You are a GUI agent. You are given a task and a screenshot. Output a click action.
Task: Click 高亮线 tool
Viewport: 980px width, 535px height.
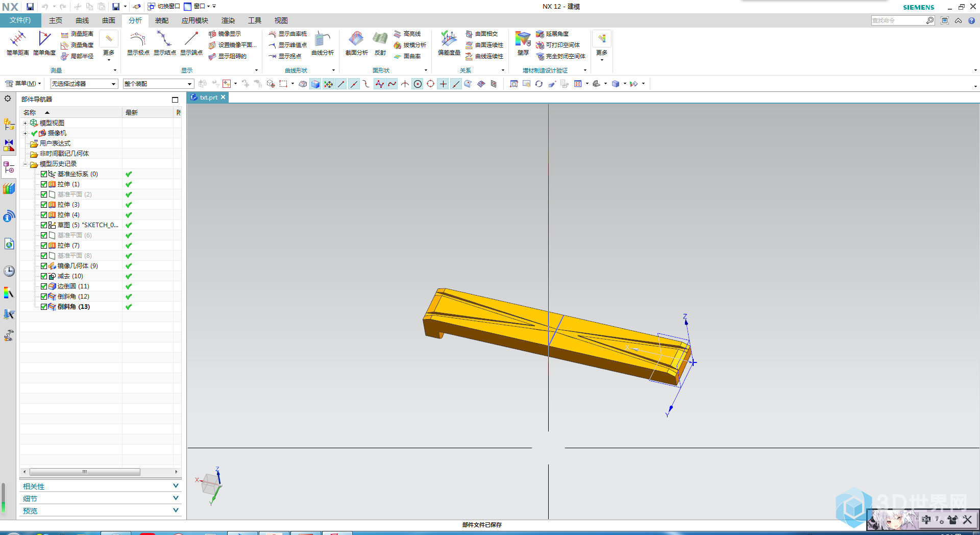pos(407,34)
